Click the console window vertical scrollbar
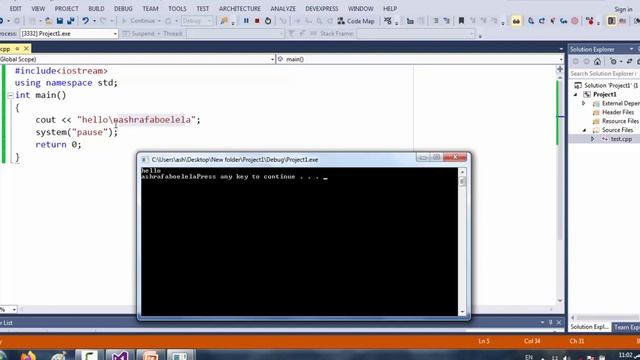The height and width of the screenshot is (360, 640). pos(462,242)
